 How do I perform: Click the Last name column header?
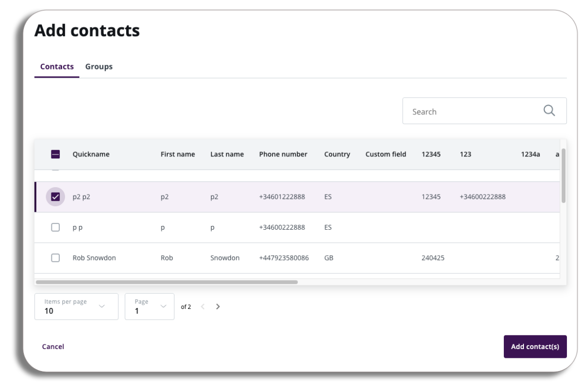pos(227,154)
